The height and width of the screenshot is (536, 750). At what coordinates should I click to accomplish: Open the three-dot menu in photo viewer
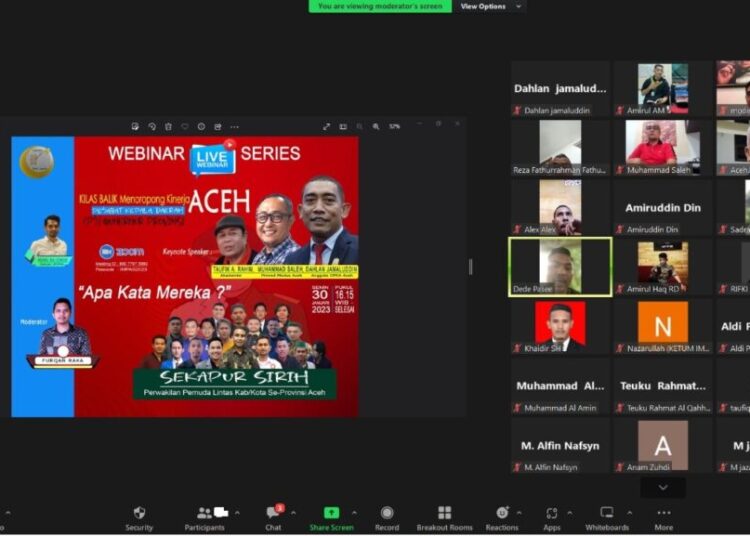(234, 127)
